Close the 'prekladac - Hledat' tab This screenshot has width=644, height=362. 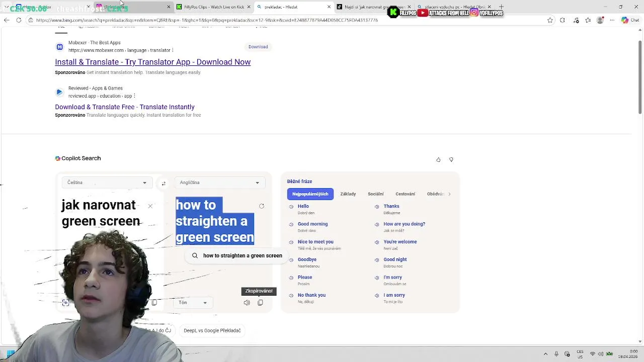click(329, 7)
